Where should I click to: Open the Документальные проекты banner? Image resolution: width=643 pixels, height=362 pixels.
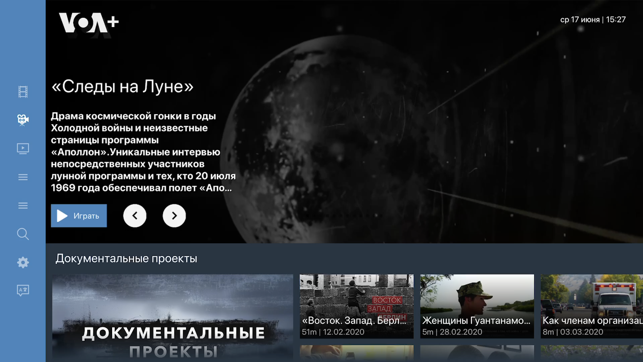click(172, 318)
